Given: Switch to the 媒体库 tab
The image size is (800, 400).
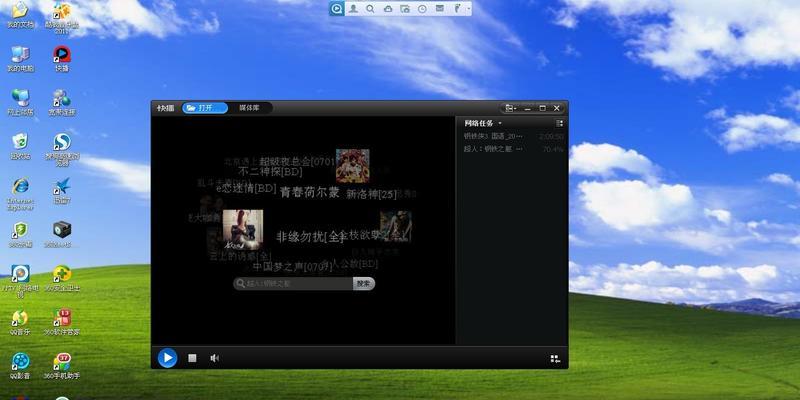Looking at the screenshot, I should click(249, 108).
